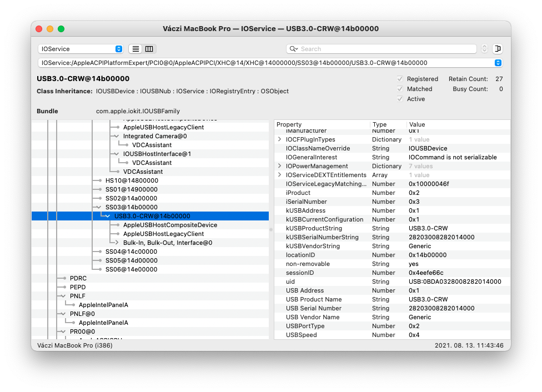Switch to the list view mode icon
The width and height of the screenshot is (542, 392).
click(135, 49)
